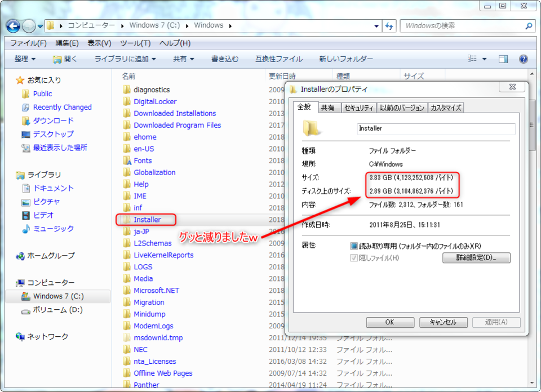
Task: Click 詳細設定(D)... button
Action: click(476, 258)
